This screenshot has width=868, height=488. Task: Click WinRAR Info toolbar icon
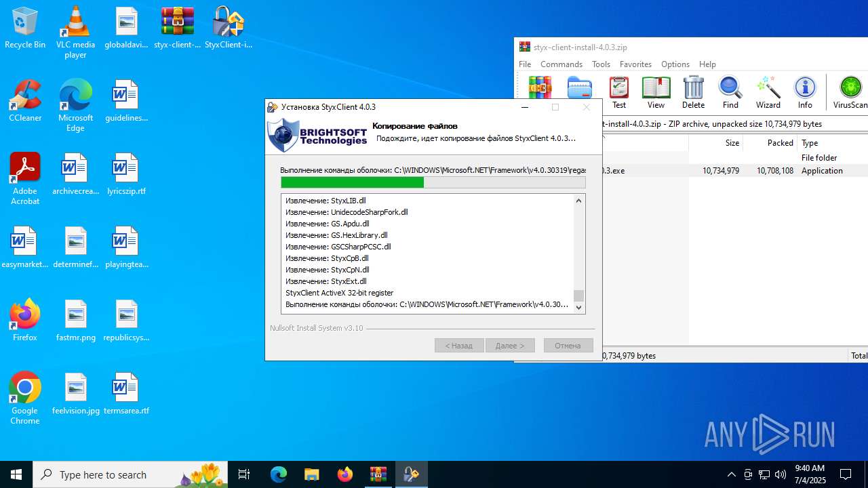coord(805,93)
